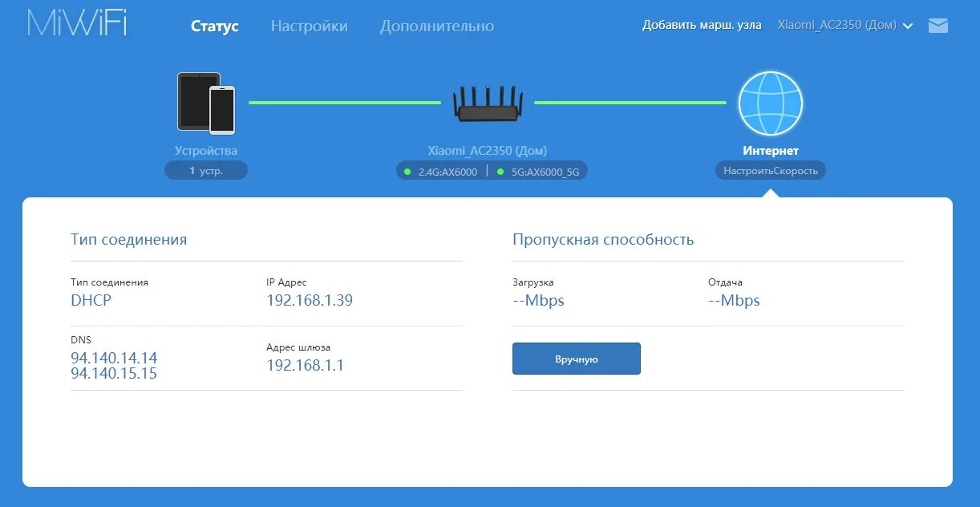Click the Отдача --Mbps value
This screenshot has width=980, height=507.
point(734,301)
